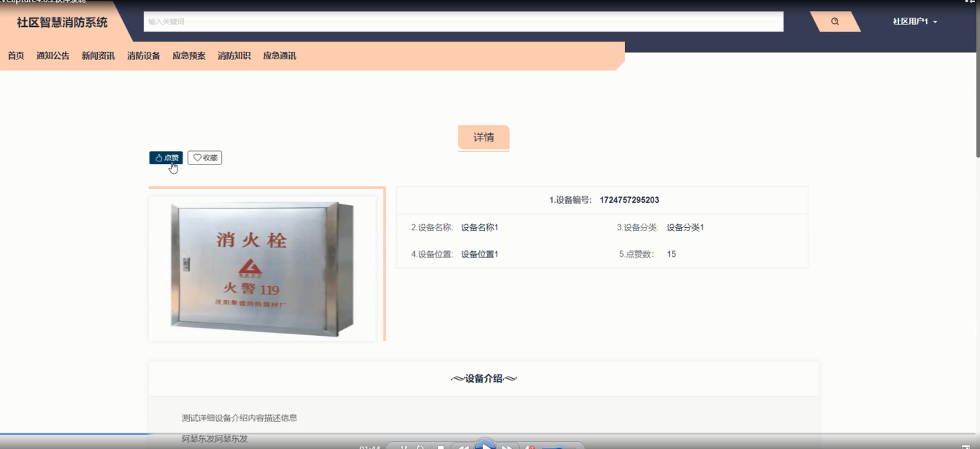Focus the keyword search input field
The height and width of the screenshot is (449, 980).
(x=464, y=22)
